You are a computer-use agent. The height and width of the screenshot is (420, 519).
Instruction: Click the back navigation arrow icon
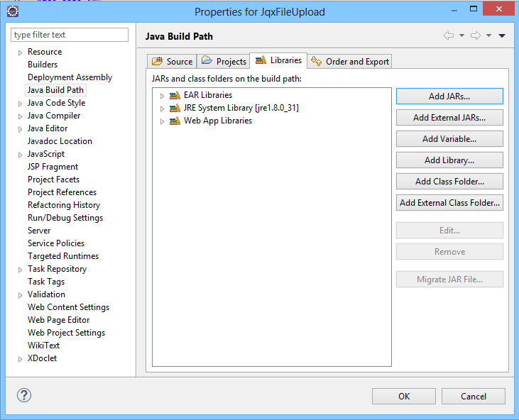(x=449, y=35)
